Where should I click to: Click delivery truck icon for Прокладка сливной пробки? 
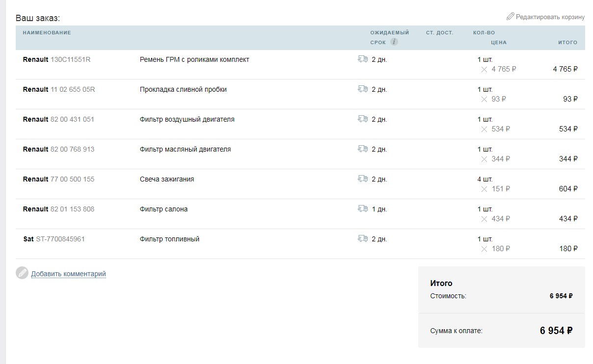click(x=363, y=89)
